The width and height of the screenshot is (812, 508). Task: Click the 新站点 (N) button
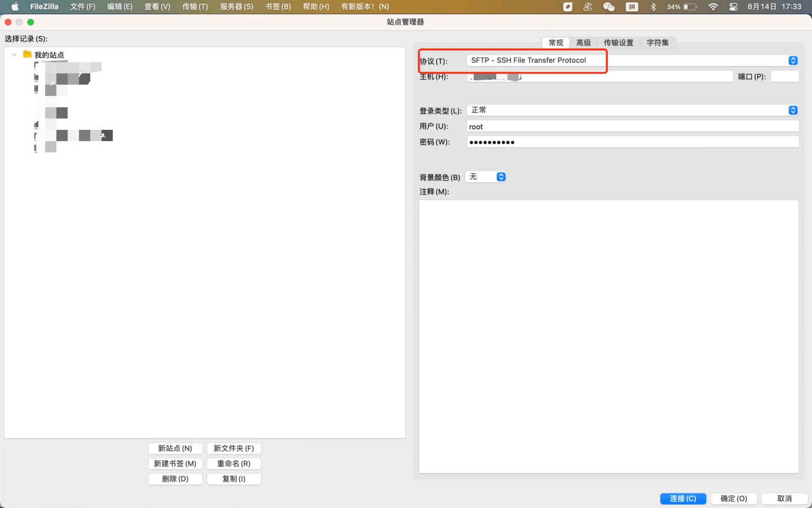point(175,448)
